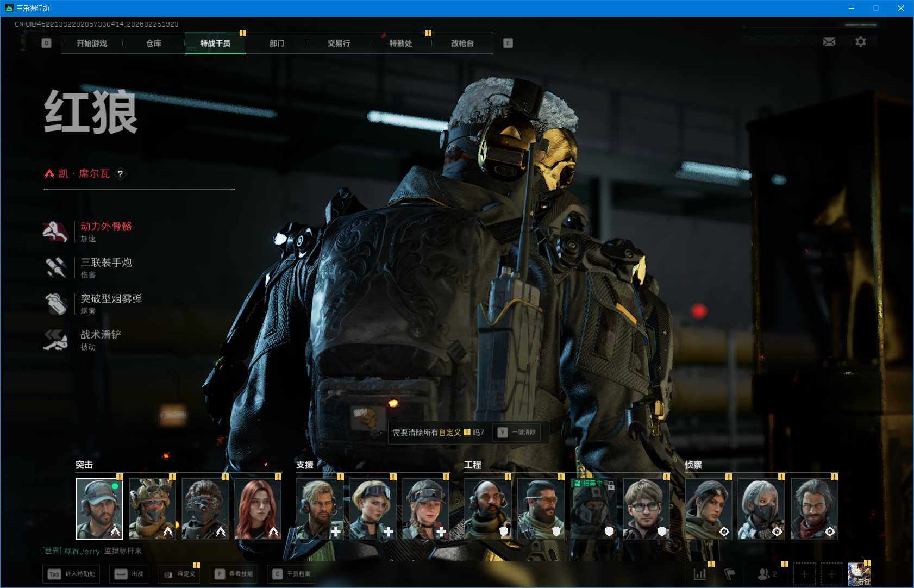Open the settings gear icon
Image resolution: width=914 pixels, height=588 pixels.
click(x=861, y=42)
